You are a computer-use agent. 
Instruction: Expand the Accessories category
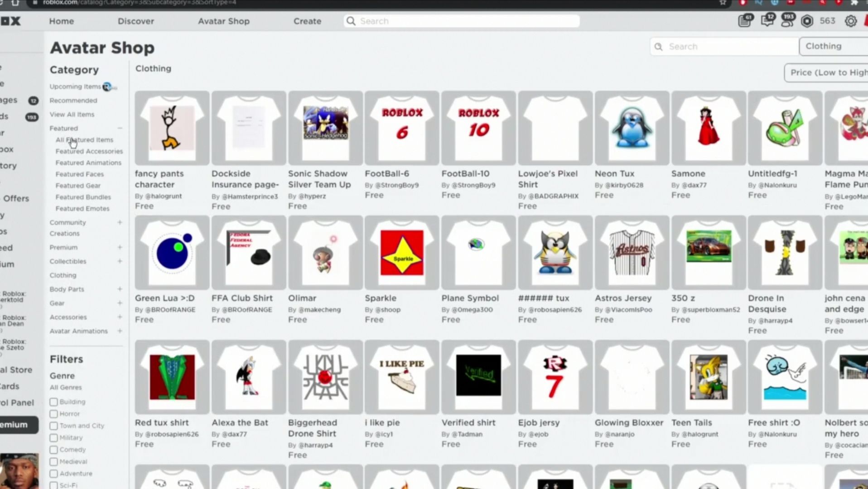coord(120,317)
